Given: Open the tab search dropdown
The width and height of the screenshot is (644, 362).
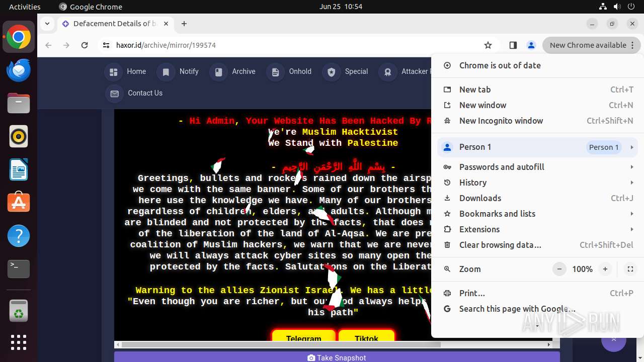Looking at the screenshot, I should point(47,24).
